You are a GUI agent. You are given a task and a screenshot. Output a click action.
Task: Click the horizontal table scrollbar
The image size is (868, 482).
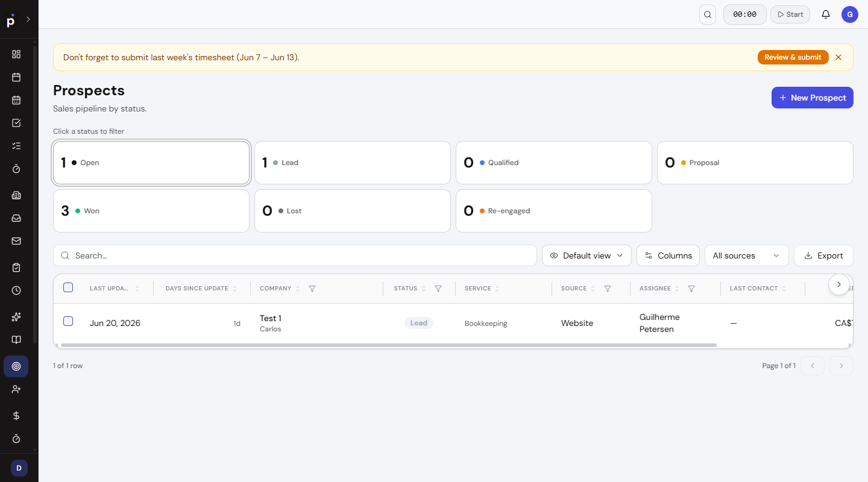389,345
